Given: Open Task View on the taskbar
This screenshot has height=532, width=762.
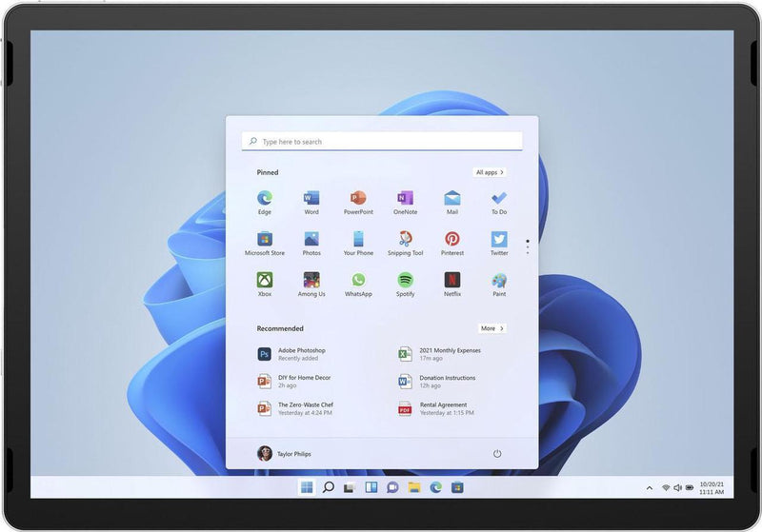Looking at the screenshot, I should [x=350, y=487].
